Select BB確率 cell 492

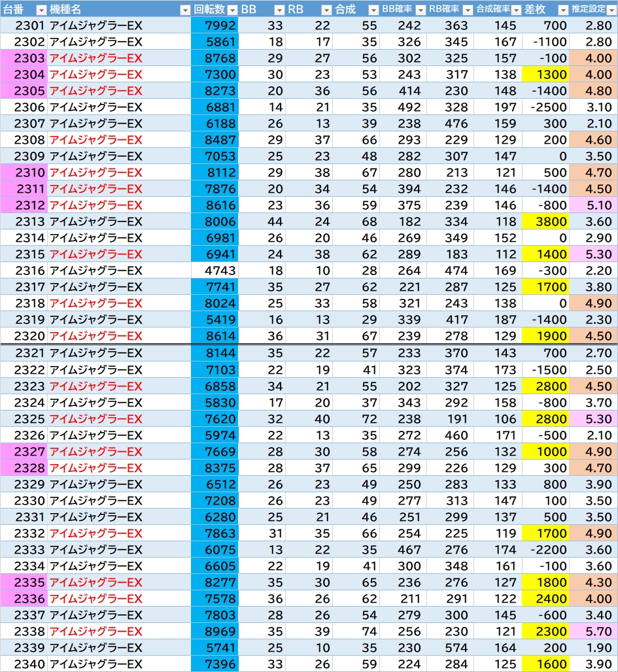[x=403, y=107]
